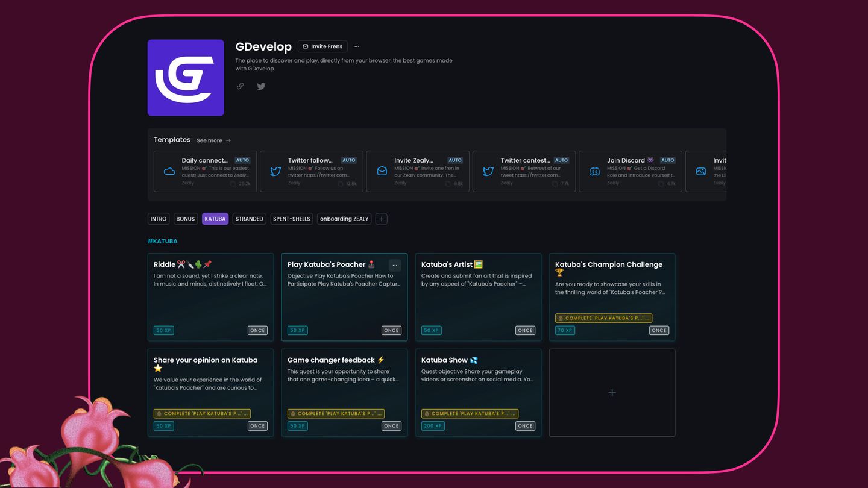Click the Complete condition tag on Katuba Show
This screenshot has width=868, height=488.
(x=470, y=414)
